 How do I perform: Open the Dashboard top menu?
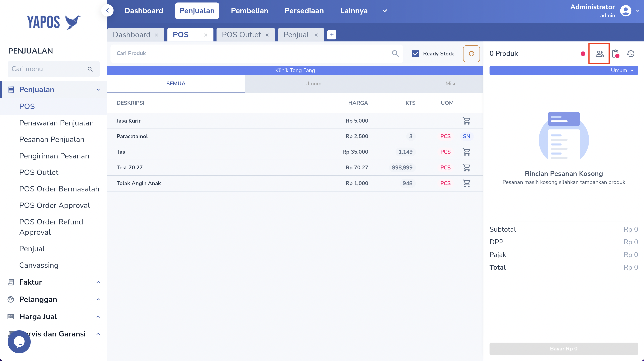(x=143, y=11)
